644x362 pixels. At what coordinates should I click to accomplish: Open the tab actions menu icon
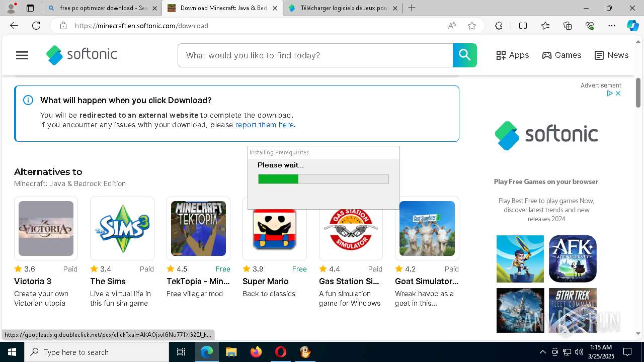tap(30, 8)
